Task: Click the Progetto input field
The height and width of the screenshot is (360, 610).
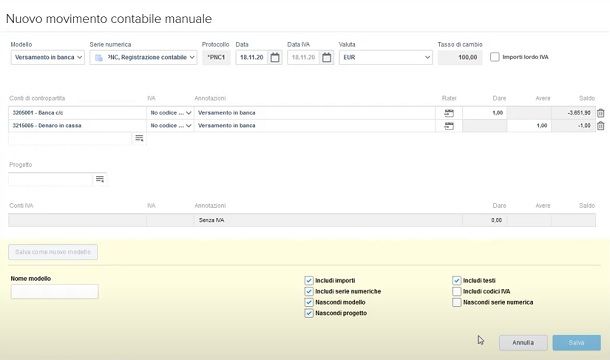Action: pyautogui.click(x=51, y=179)
